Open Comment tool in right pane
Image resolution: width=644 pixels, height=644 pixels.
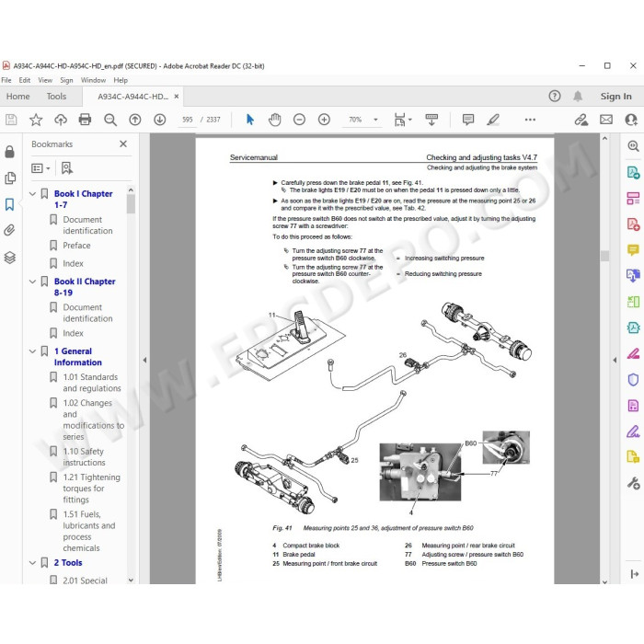tap(633, 249)
